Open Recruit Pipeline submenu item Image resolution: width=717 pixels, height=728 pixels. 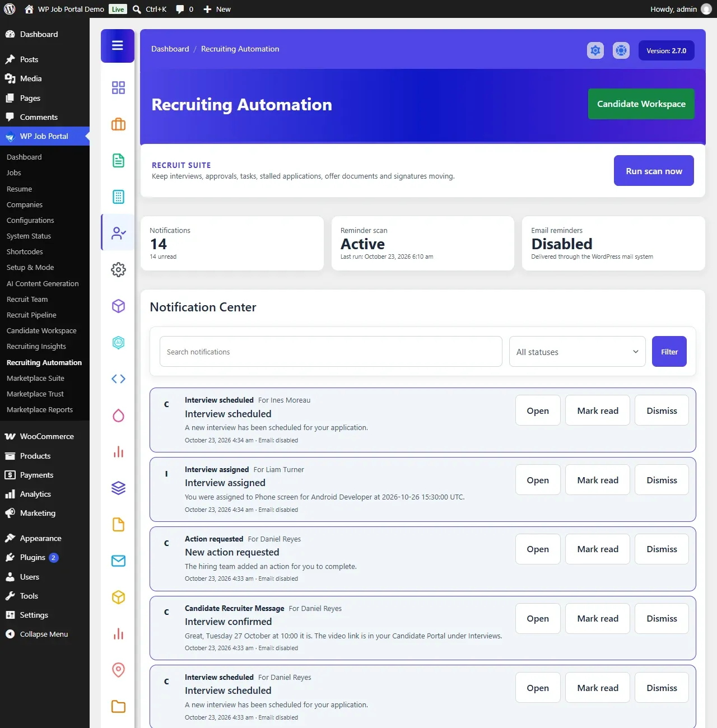coord(31,315)
